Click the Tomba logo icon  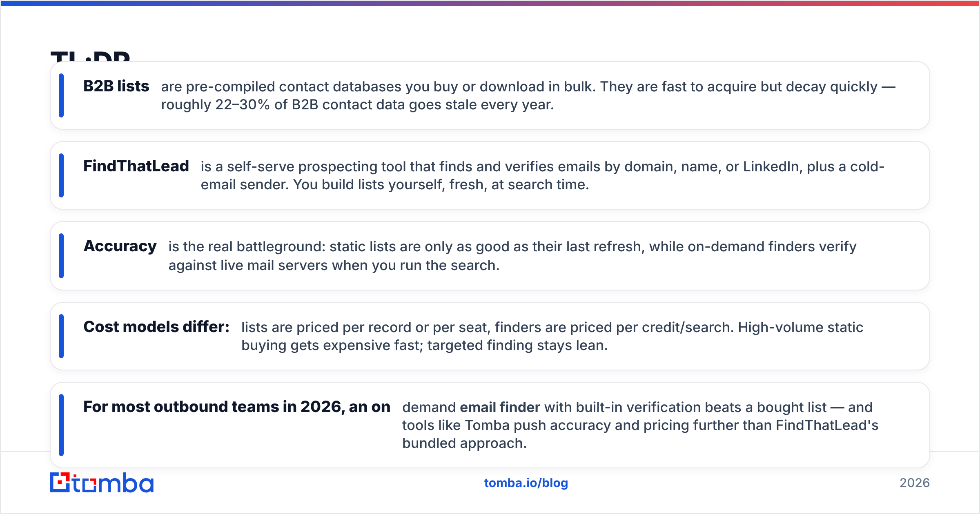pyautogui.click(x=102, y=483)
